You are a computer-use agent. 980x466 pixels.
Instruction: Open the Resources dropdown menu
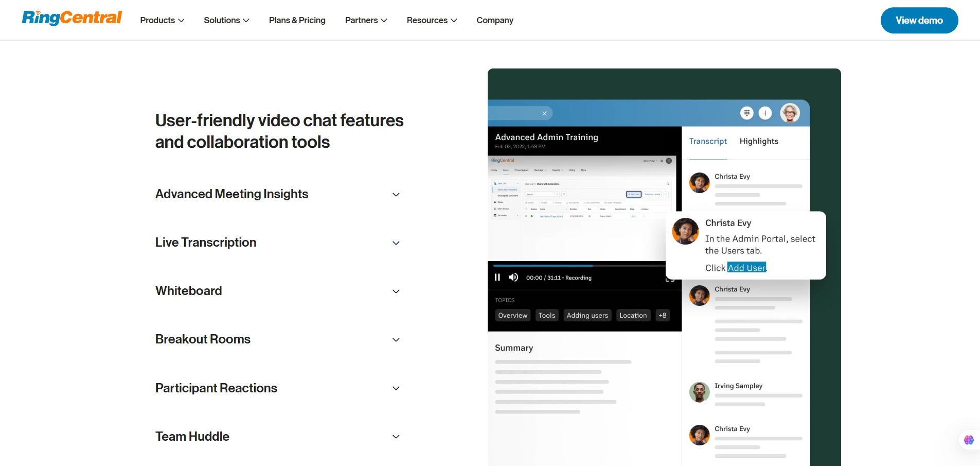click(432, 20)
